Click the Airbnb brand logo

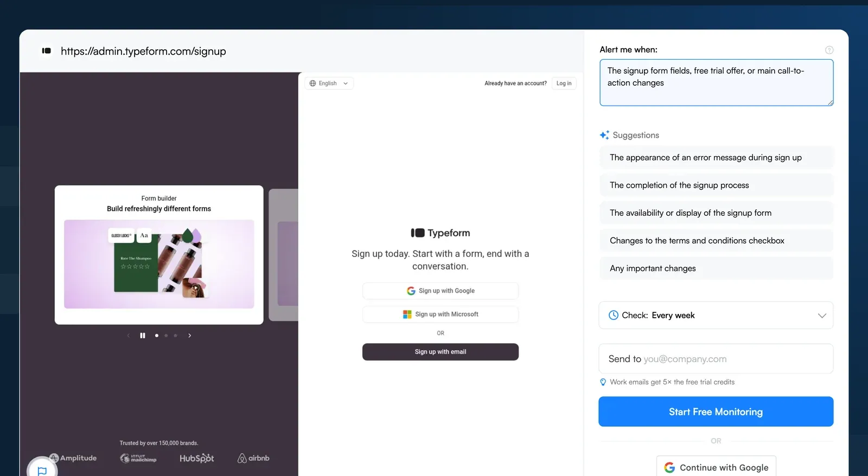(253, 458)
